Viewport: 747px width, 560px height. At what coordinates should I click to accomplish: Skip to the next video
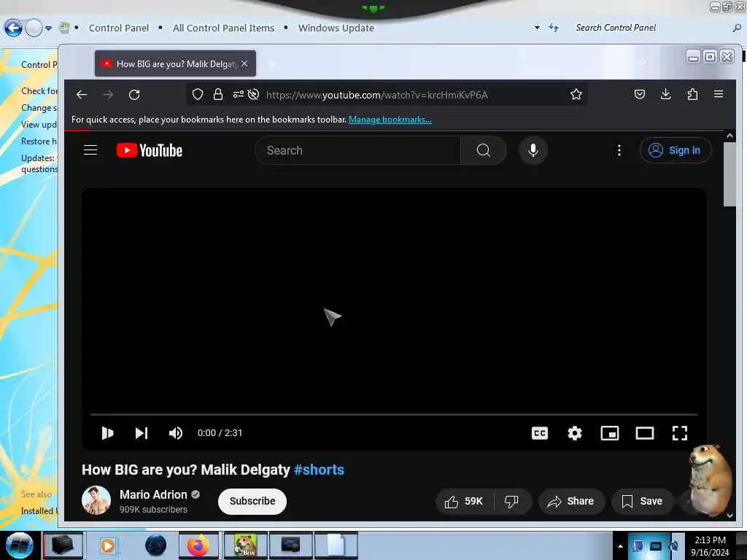point(142,433)
